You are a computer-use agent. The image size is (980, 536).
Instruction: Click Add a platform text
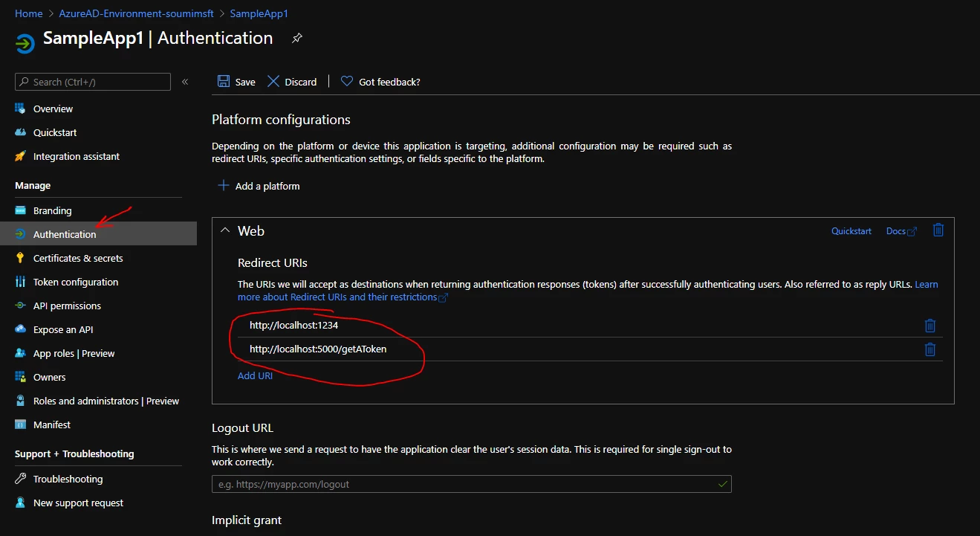[267, 186]
